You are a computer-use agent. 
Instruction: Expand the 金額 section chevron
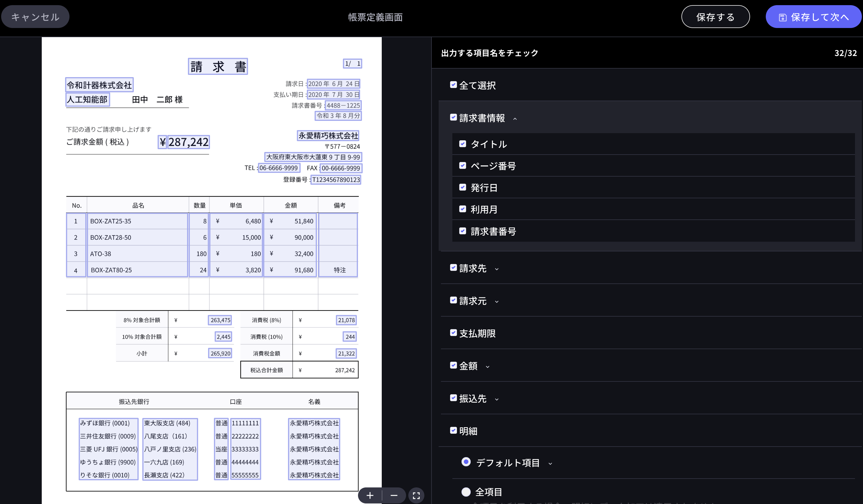[x=488, y=367]
